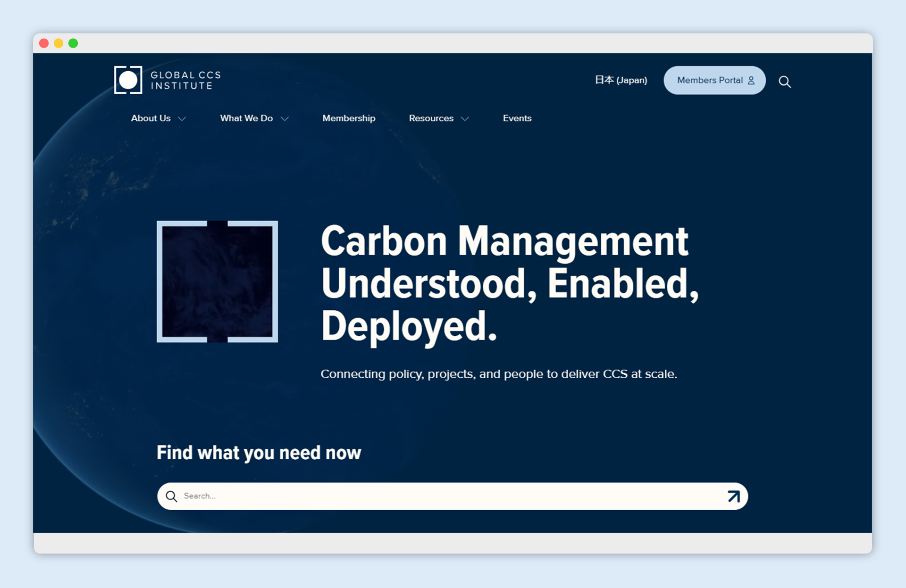Expand the About Us chevron

pos(182,119)
